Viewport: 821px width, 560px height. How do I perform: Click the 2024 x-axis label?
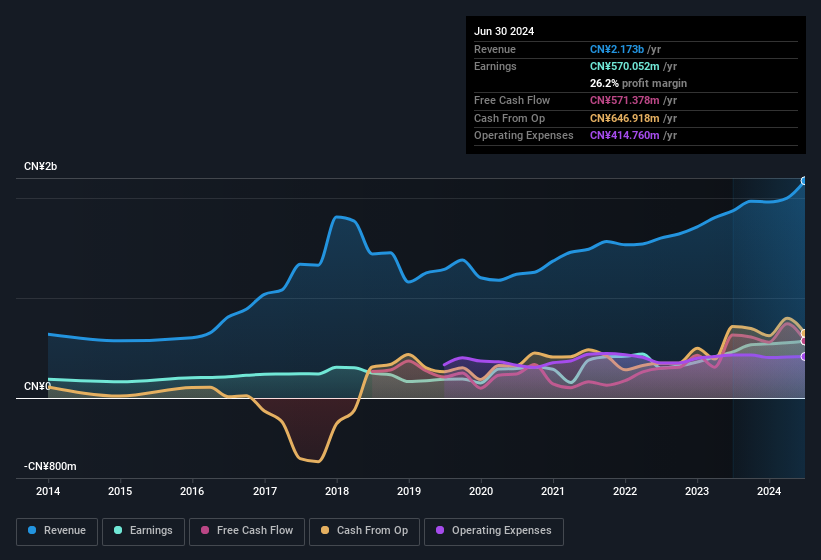tap(769, 491)
